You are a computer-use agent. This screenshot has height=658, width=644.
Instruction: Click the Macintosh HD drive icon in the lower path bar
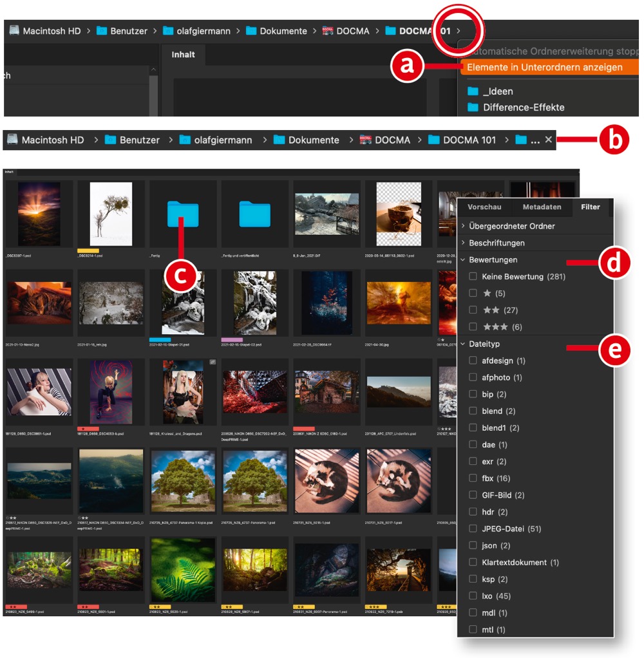[x=13, y=139]
